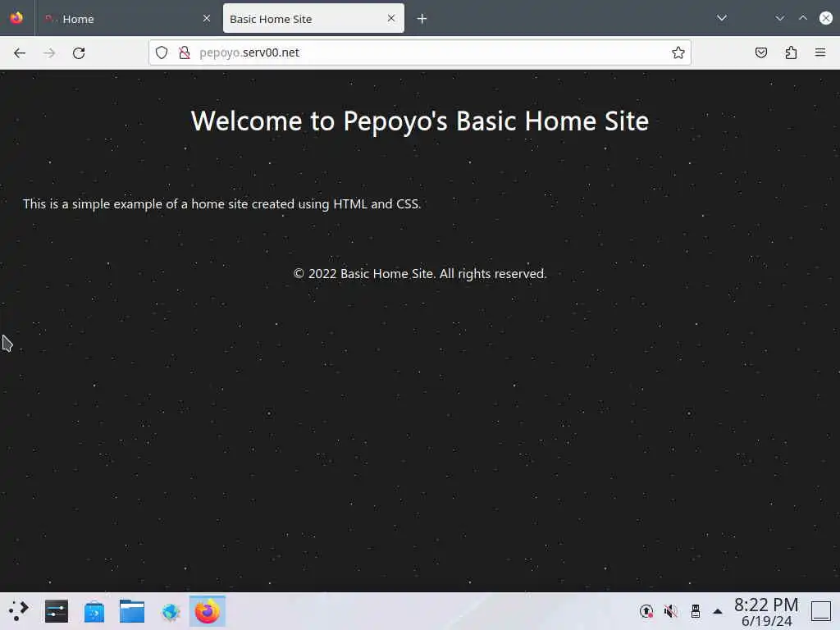
Task: Go back using the back arrow
Action: click(x=20, y=52)
